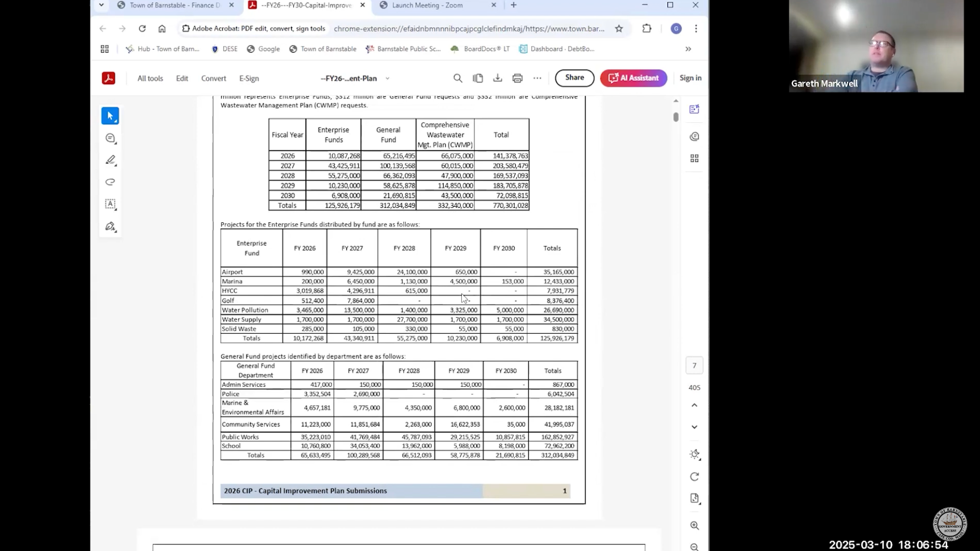Screen dimensions: 980x551
Task: Open the All tools menu
Action: (x=150, y=79)
